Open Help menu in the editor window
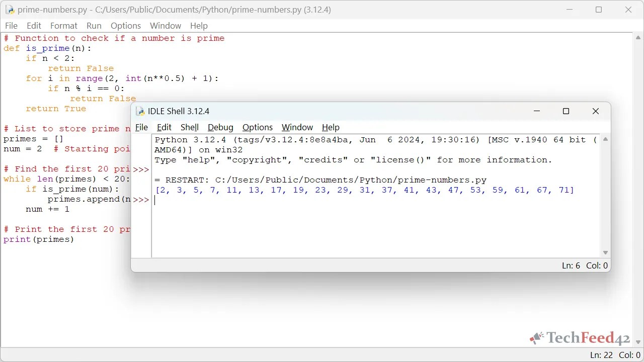The height and width of the screenshot is (362, 644). pos(199,26)
